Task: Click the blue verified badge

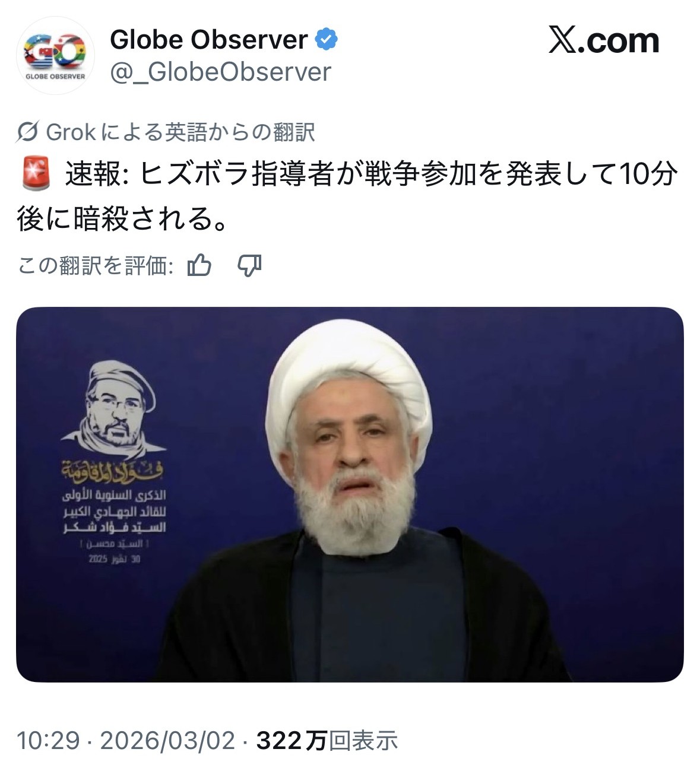Action: (x=326, y=40)
